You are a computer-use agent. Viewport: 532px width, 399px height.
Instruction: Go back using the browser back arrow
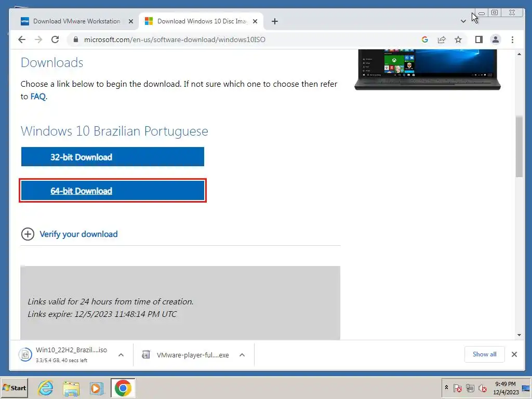[x=22, y=39]
